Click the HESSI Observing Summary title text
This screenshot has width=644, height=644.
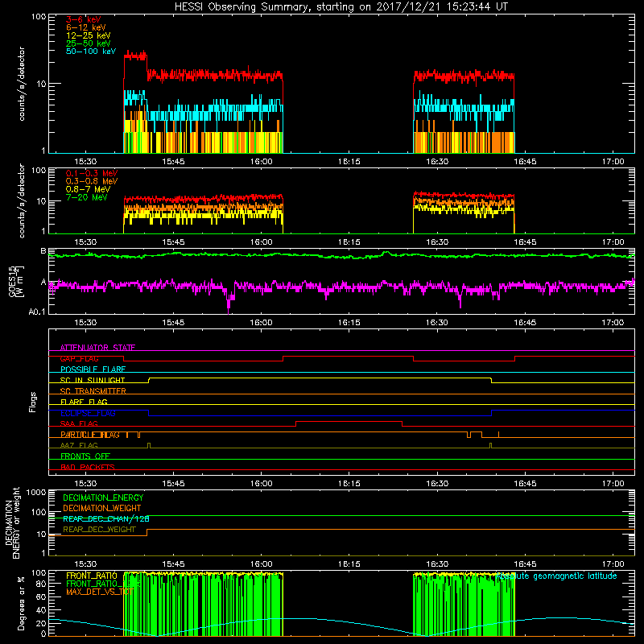point(341,7)
